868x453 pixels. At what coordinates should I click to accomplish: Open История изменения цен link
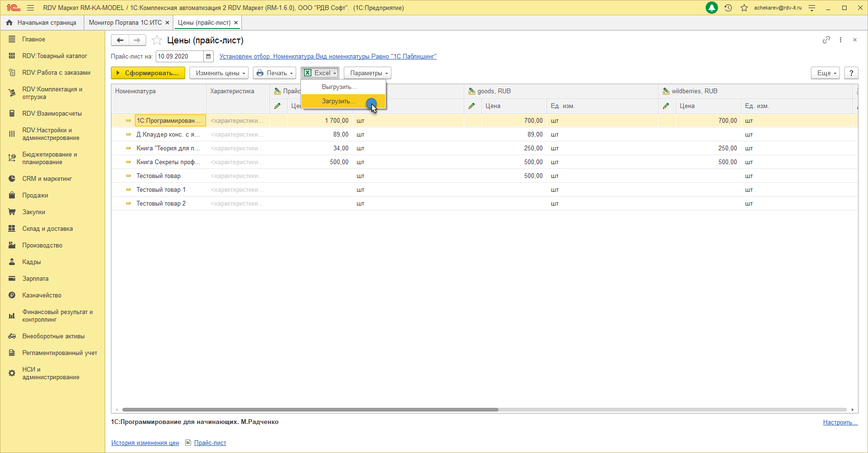tap(145, 443)
